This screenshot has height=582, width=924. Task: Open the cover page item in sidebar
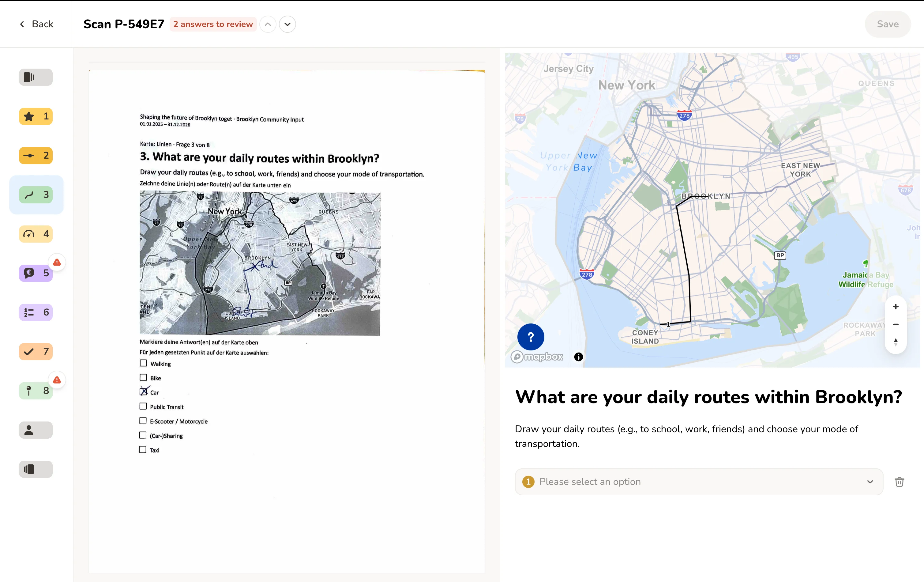tap(36, 77)
